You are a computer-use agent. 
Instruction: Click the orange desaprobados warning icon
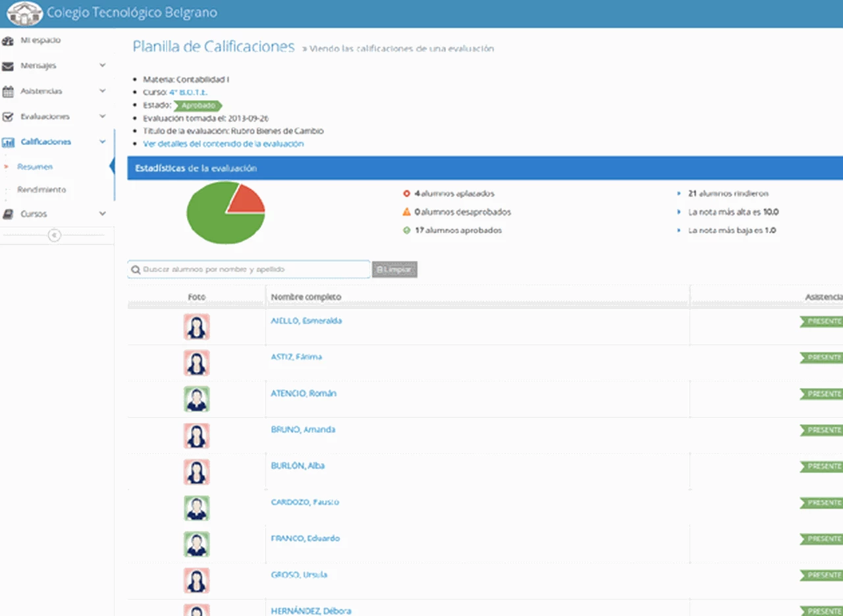point(406,212)
